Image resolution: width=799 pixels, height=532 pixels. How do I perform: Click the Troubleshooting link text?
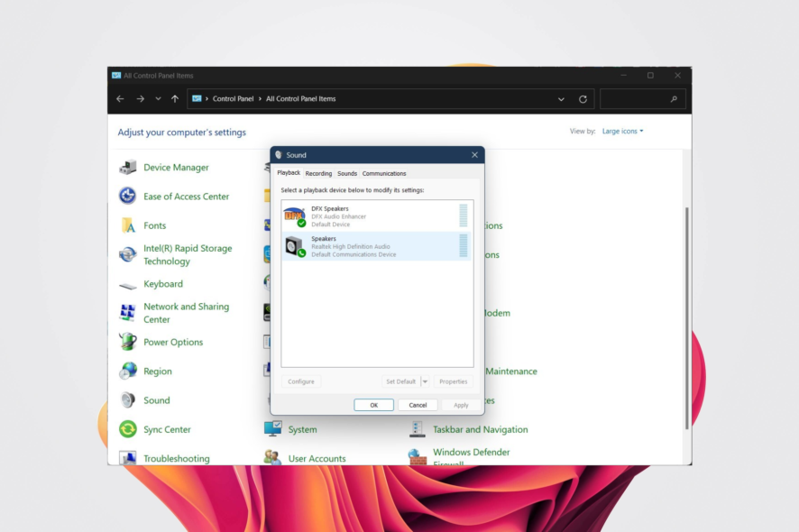pyautogui.click(x=177, y=458)
